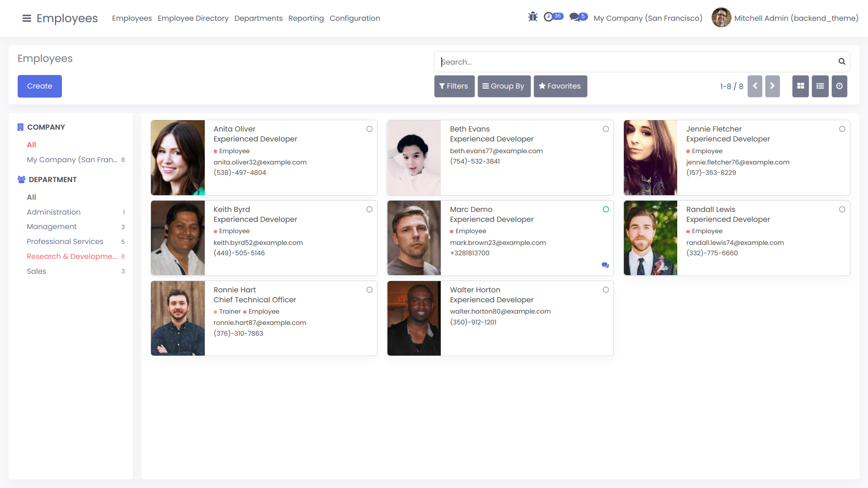Switch to kanban view
This screenshot has width=868, height=488.
[x=800, y=86]
